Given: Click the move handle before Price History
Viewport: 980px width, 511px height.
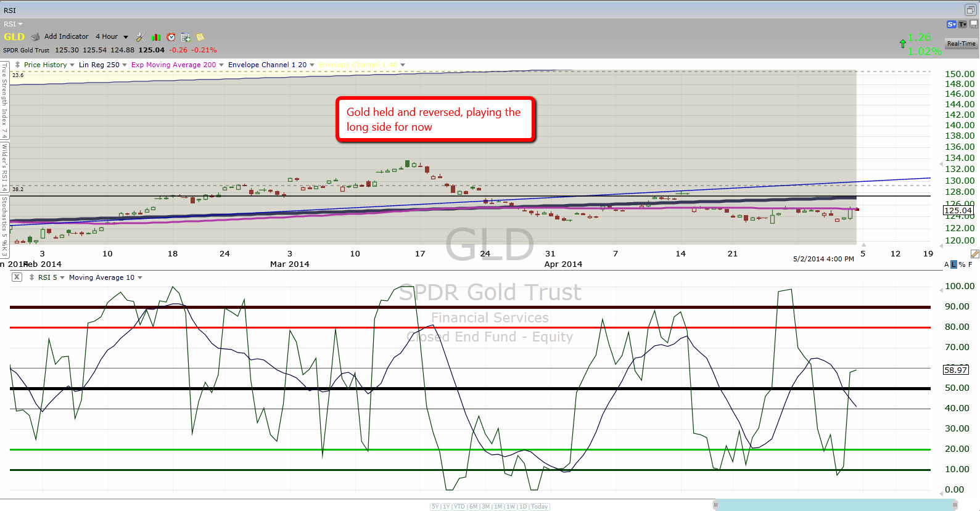Looking at the screenshot, I should click(18, 65).
